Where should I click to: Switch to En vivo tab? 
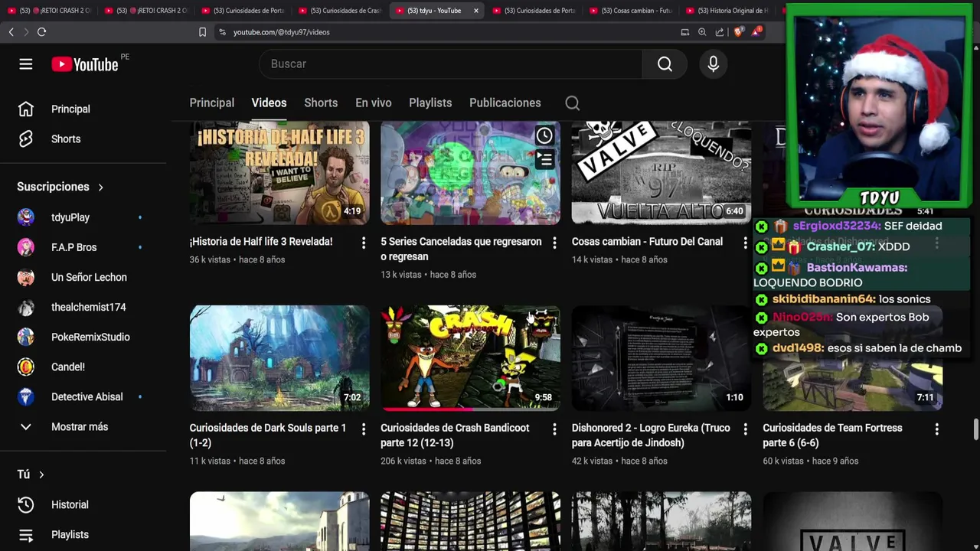click(373, 103)
